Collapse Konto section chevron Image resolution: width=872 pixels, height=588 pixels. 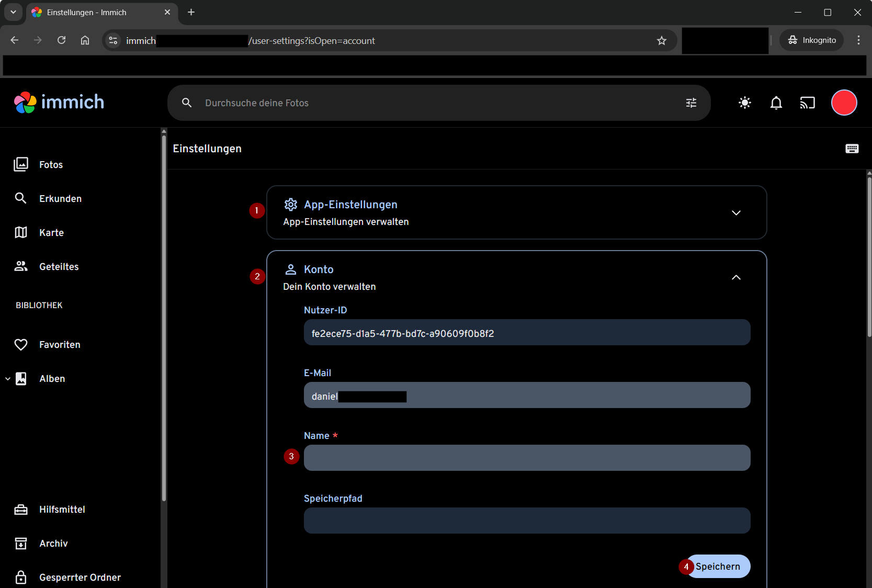click(x=736, y=278)
